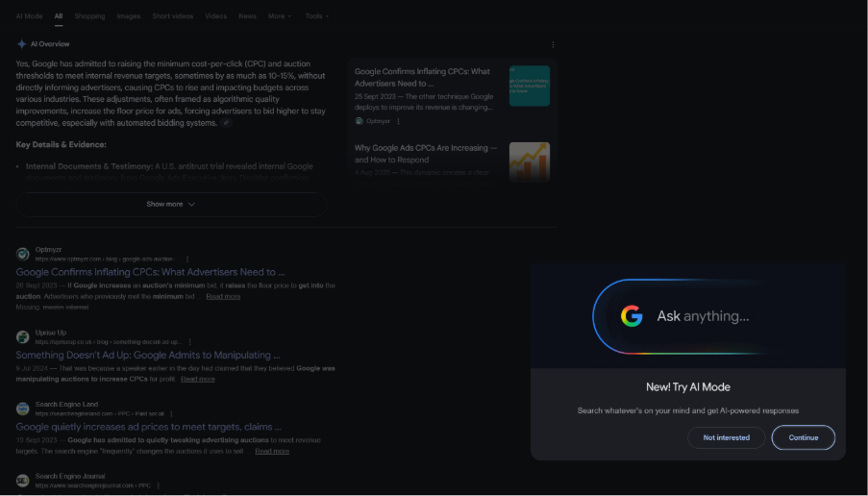Click the bar chart article thumbnail
The width and height of the screenshot is (868, 496).
pos(530,161)
